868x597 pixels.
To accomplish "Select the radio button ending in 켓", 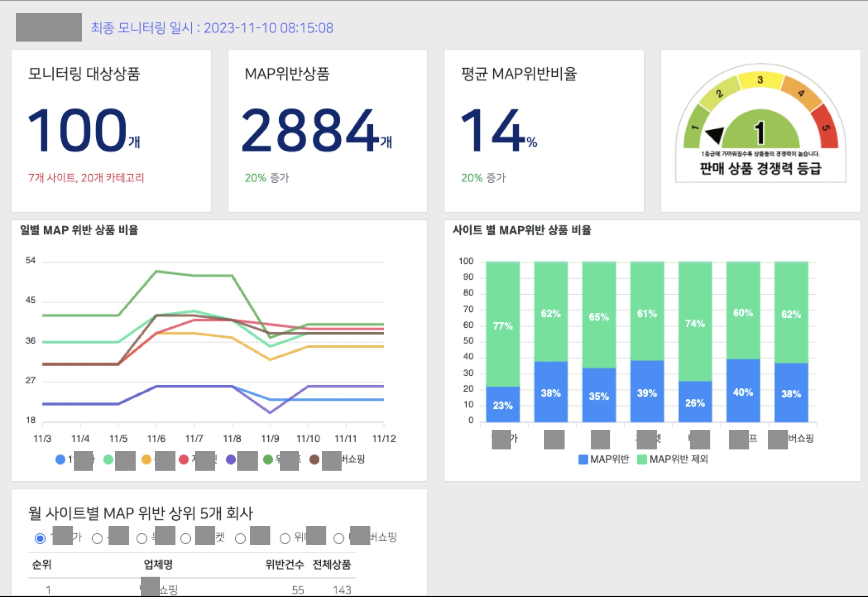I will [186, 538].
